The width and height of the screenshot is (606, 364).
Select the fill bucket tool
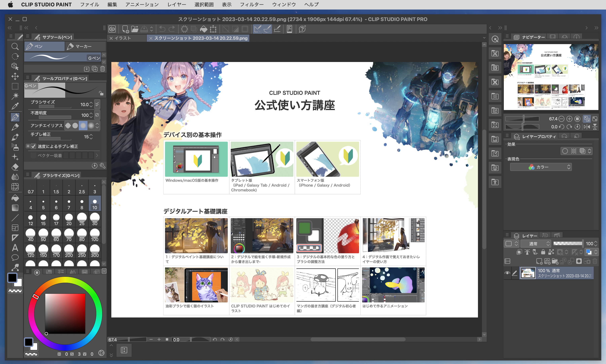click(15, 198)
